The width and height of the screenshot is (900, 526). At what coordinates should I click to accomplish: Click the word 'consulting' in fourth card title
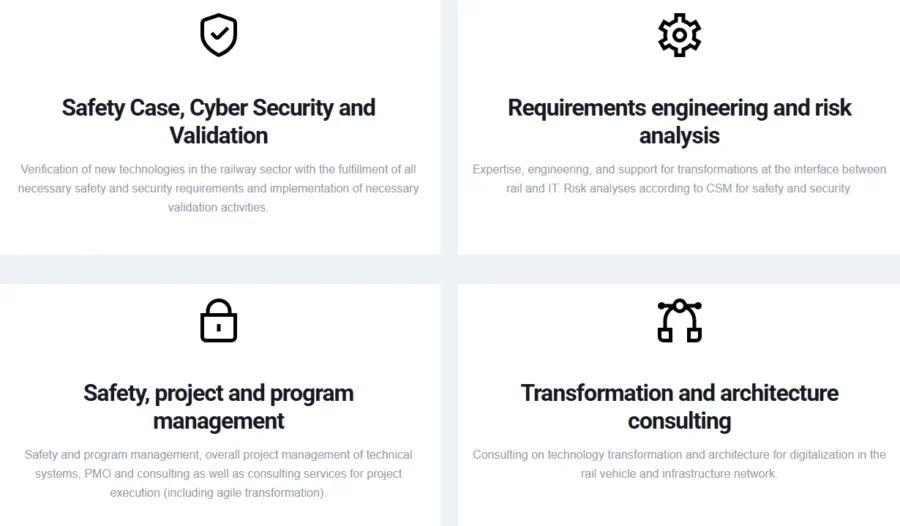click(x=680, y=421)
